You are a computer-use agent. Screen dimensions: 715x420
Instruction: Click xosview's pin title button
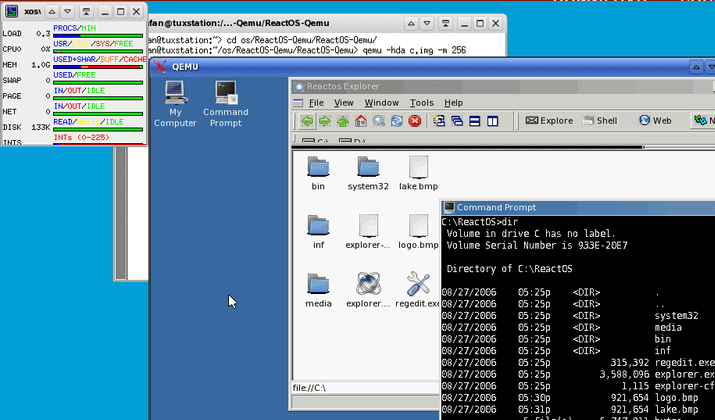coord(86,11)
